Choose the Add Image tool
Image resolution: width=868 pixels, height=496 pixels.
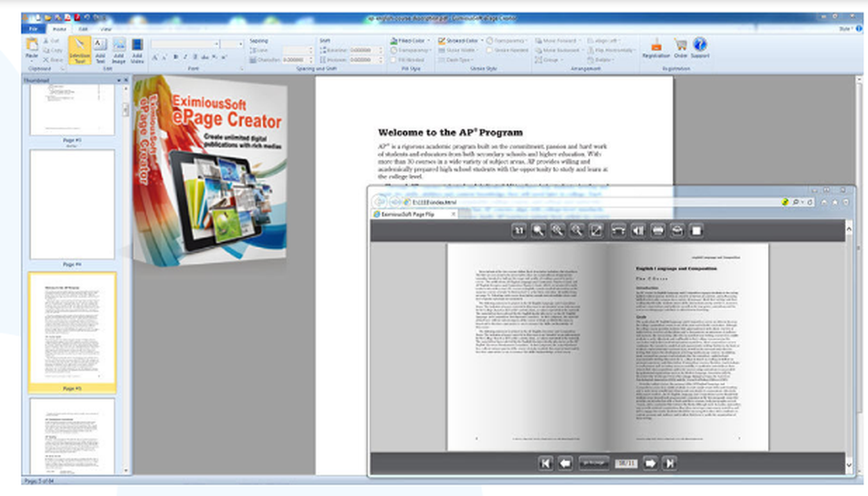(118, 50)
